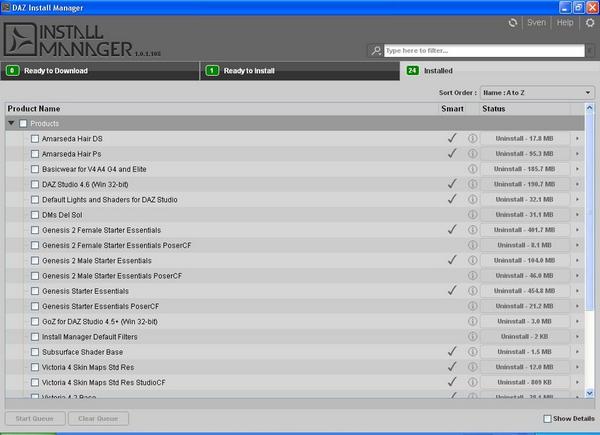Image resolution: width=600 pixels, height=435 pixels.
Task: Click the Smart checkmark for Amarseda Hair DS
Action: pyautogui.click(x=452, y=138)
